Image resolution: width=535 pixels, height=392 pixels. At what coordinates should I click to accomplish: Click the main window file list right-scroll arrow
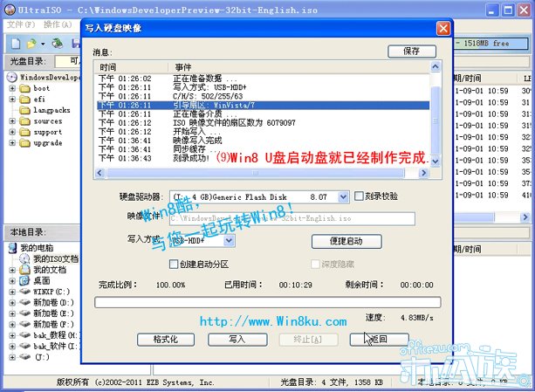point(525,217)
